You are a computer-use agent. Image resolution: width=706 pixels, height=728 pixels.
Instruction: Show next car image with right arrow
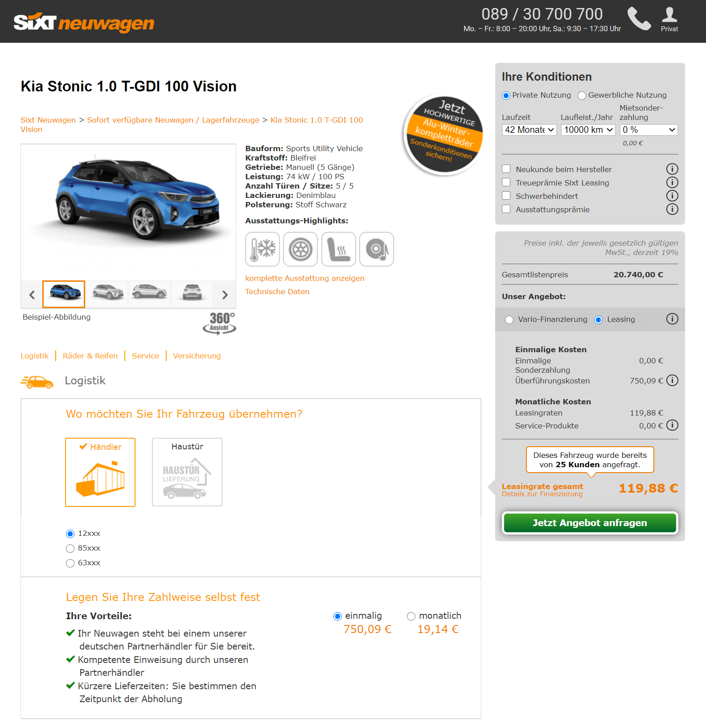(x=225, y=295)
